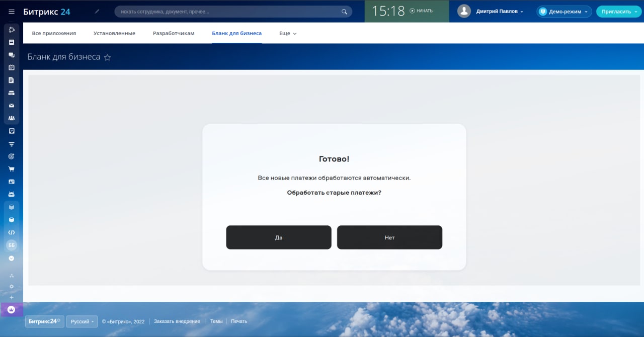644x337 pixels.
Task: Open the three-circles collaboration icon in sidebar
Action: [x=12, y=30]
